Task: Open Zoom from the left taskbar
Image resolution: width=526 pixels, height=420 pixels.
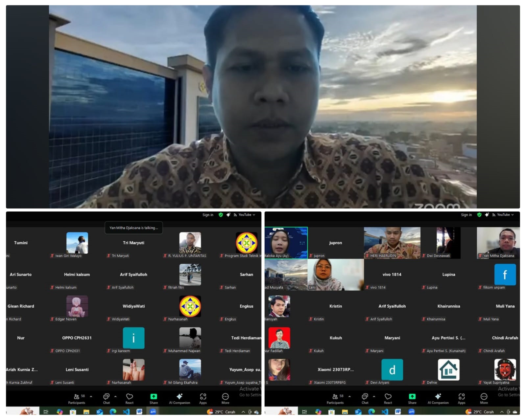Action: (x=153, y=411)
